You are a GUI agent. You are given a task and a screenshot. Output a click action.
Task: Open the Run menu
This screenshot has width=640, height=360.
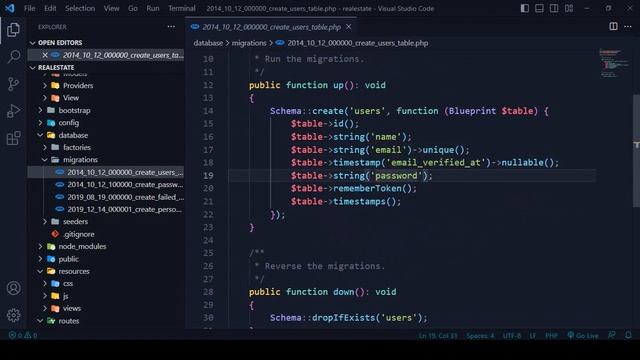153,8
